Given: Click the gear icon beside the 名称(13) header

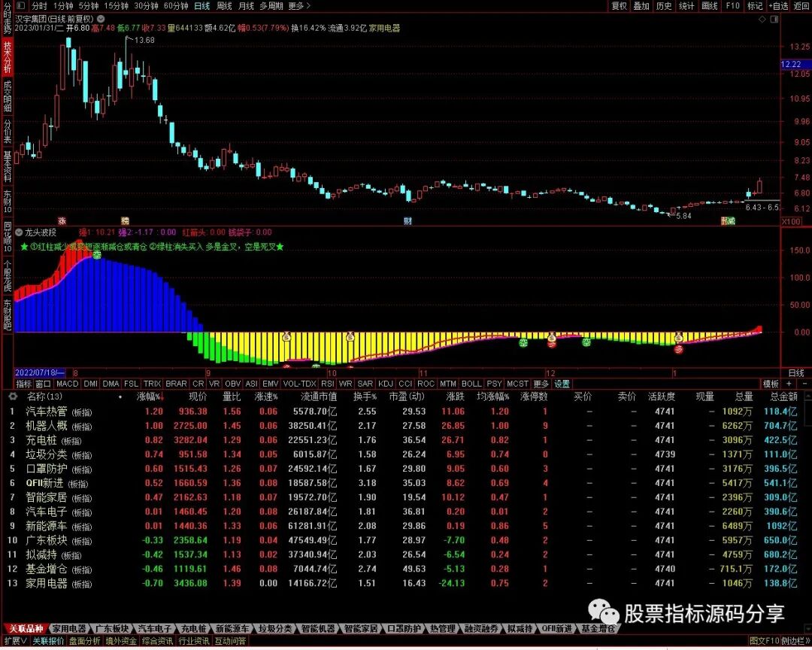Looking at the screenshot, I should coord(13,396).
